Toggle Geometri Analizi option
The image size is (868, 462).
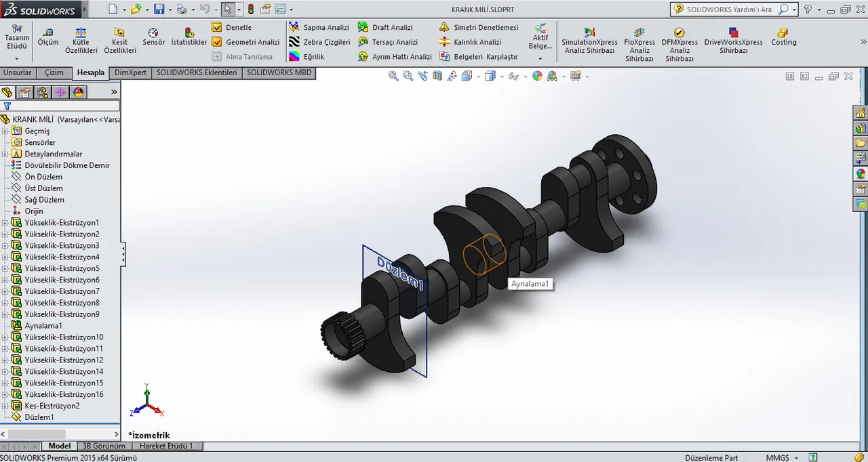coord(245,42)
